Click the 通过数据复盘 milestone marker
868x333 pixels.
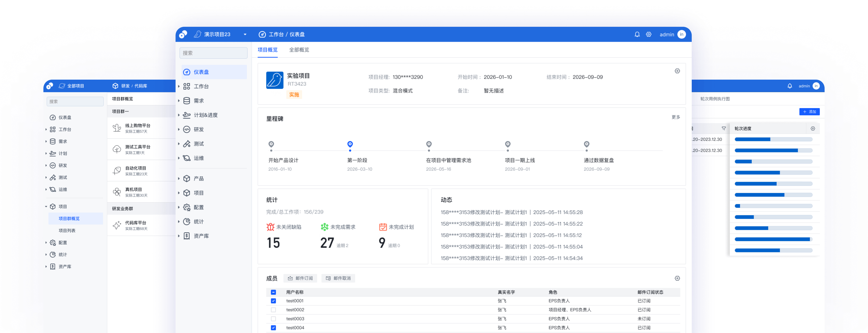tap(587, 145)
